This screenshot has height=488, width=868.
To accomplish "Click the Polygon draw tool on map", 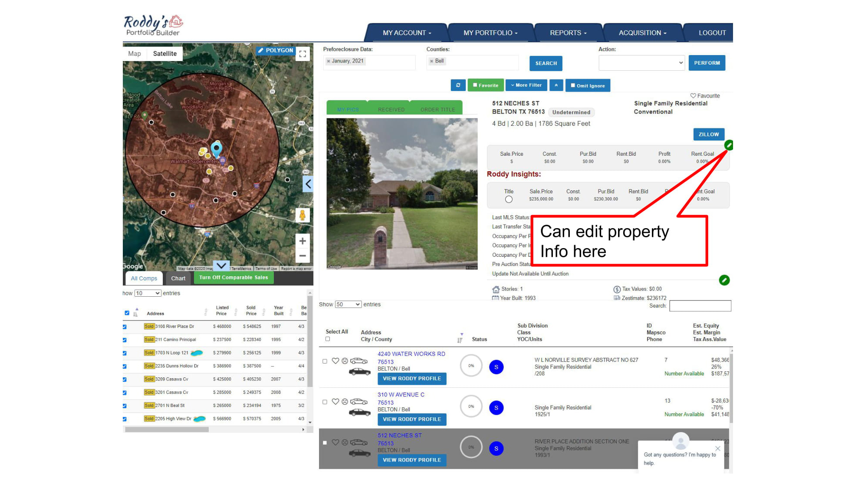I will [x=276, y=50].
